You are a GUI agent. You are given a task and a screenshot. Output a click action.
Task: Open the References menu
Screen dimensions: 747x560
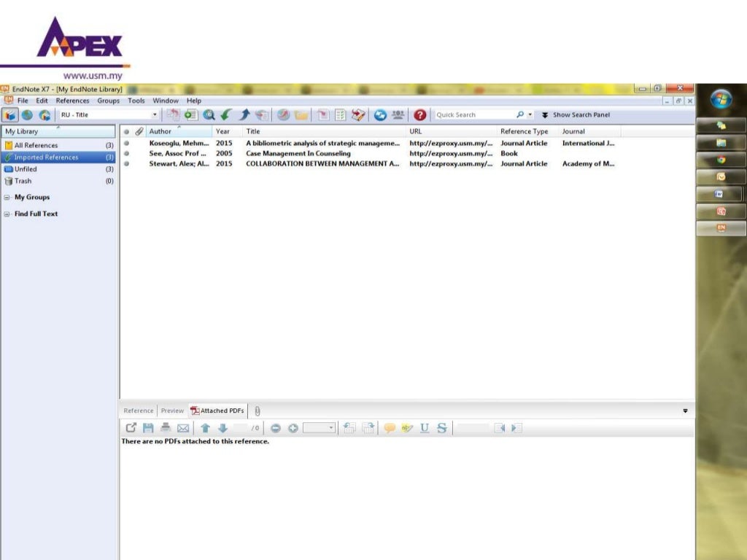pyautogui.click(x=72, y=101)
